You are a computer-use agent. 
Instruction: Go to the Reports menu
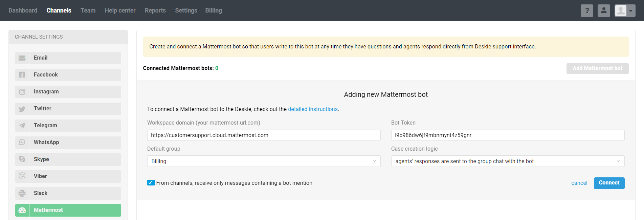[155, 10]
